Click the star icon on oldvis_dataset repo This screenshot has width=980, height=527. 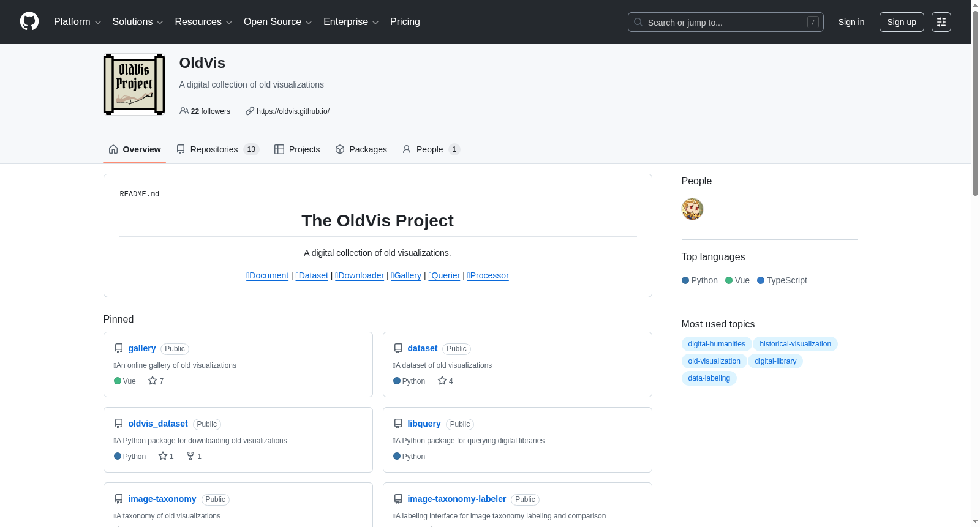pos(163,456)
